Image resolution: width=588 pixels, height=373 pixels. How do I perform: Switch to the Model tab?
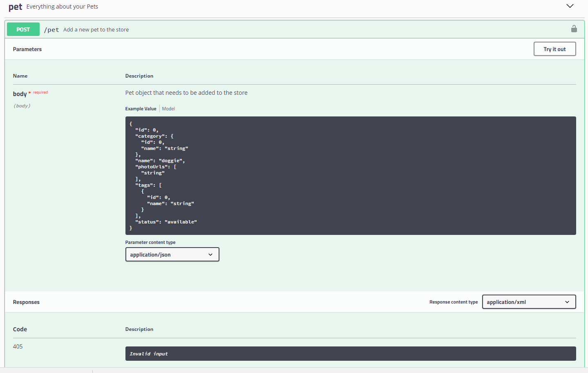[168, 108]
